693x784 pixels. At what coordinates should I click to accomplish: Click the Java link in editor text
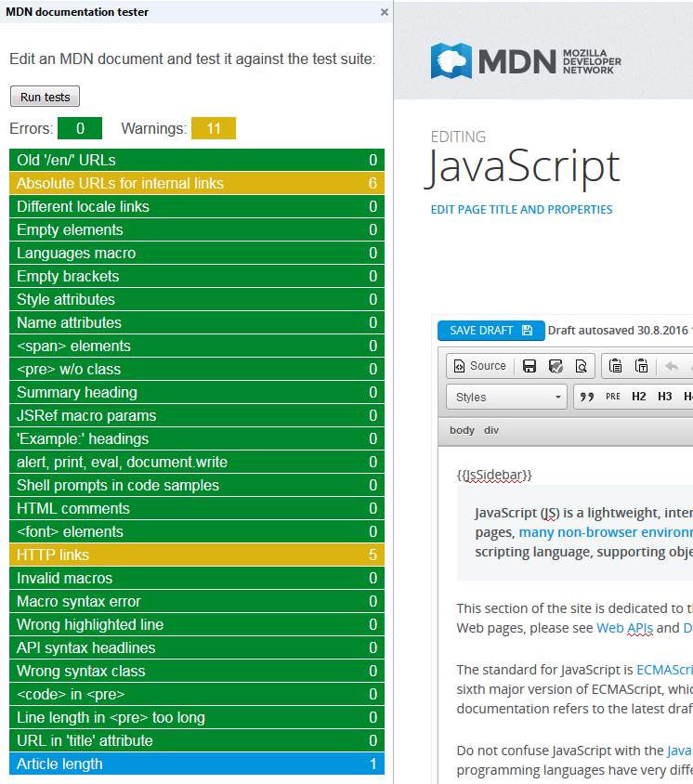679,751
